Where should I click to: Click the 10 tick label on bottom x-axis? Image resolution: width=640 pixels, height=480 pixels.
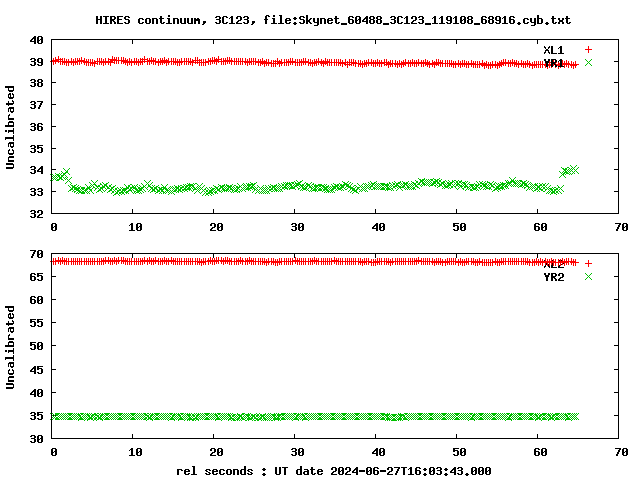click(x=134, y=453)
